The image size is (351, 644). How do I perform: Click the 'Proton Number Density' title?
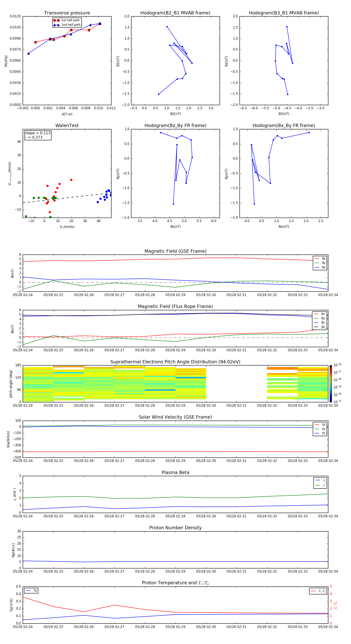[x=175, y=528]
